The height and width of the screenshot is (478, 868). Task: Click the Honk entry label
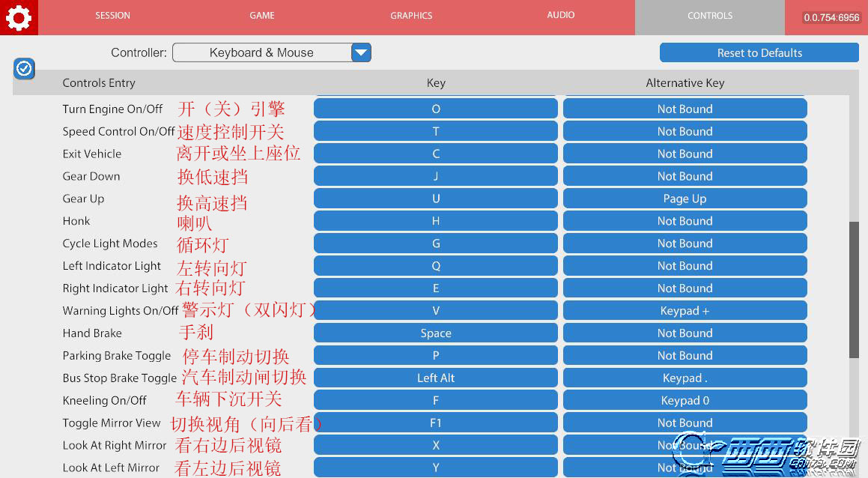(76, 221)
